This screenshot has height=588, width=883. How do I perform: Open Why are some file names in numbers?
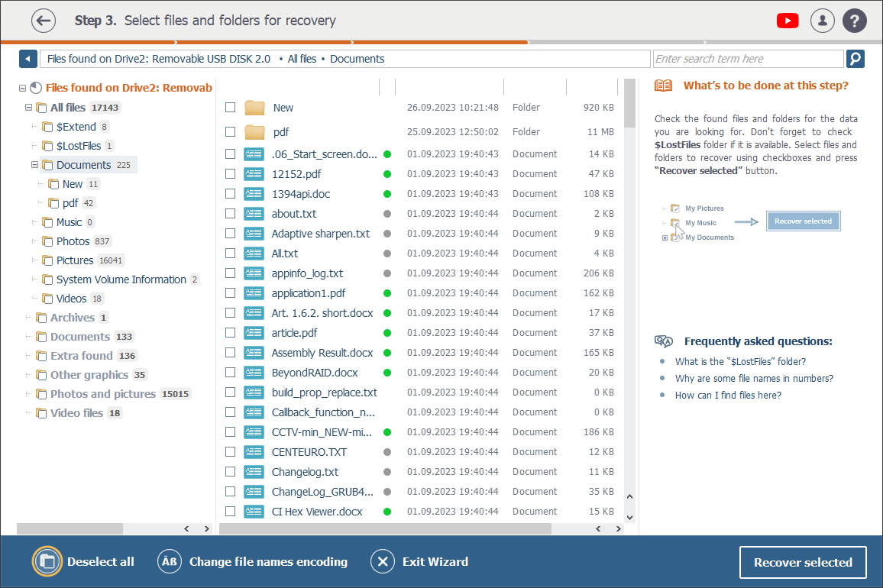click(754, 379)
